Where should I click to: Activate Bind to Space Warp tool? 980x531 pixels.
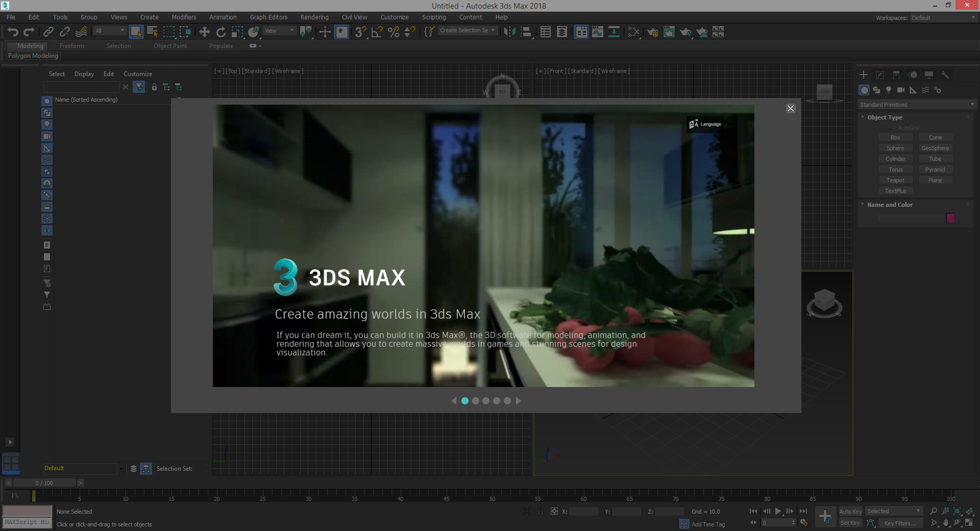pyautogui.click(x=81, y=32)
